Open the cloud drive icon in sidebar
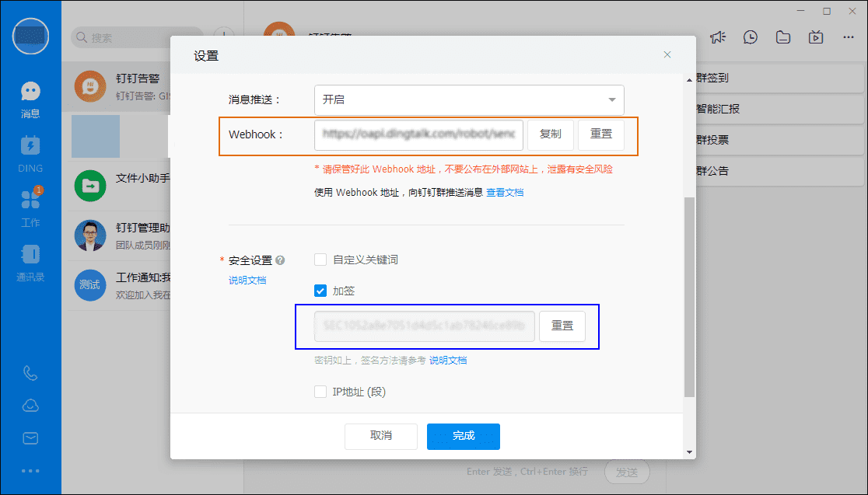The width and height of the screenshot is (868, 495). [30, 406]
